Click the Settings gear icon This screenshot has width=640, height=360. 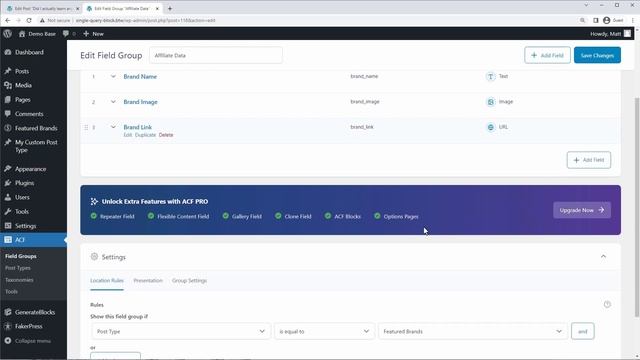94,257
